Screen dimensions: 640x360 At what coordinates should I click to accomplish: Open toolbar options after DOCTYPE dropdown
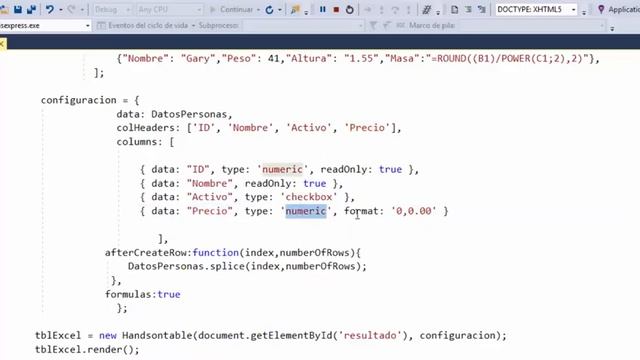click(584, 12)
